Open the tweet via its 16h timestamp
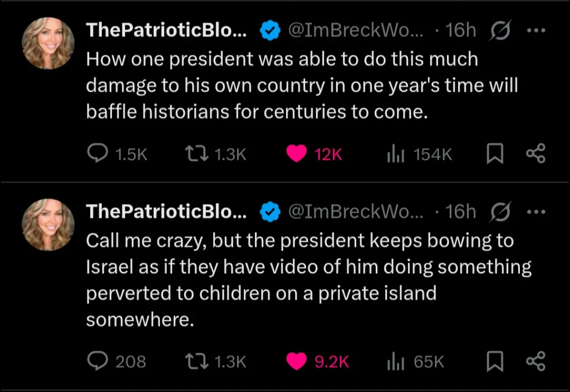Screen dimensions: 570x392 [461, 31]
